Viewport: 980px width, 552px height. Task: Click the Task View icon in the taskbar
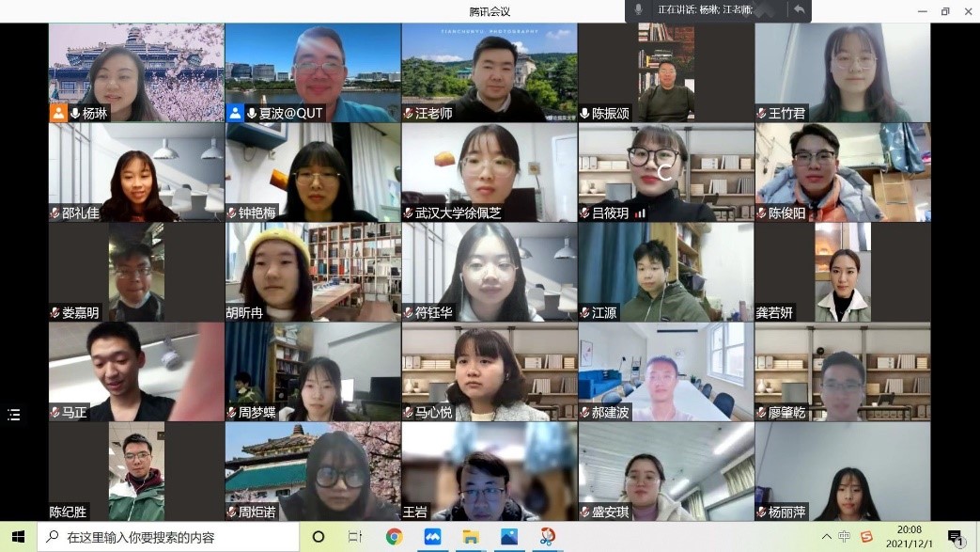pos(355,537)
